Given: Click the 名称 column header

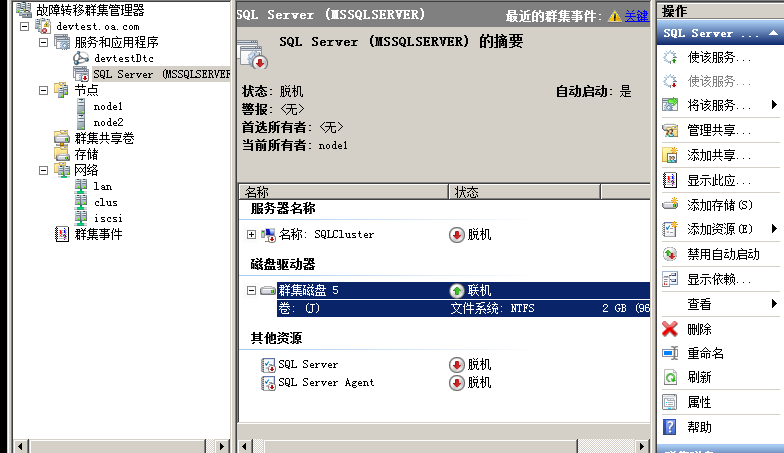Looking at the screenshot, I should pos(344,192).
